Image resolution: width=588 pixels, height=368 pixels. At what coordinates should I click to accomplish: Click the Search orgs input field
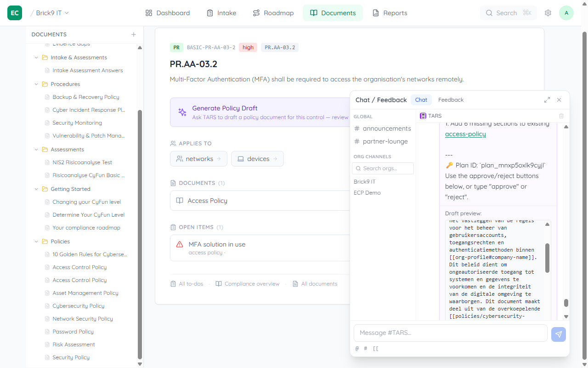(383, 168)
